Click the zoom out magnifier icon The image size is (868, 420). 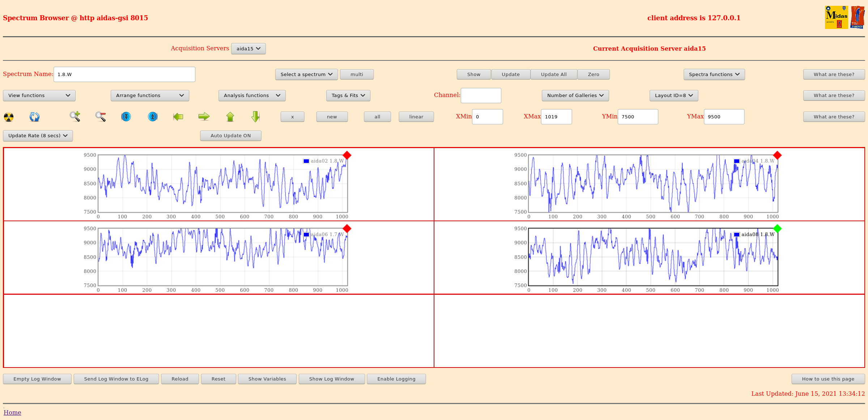(101, 117)
